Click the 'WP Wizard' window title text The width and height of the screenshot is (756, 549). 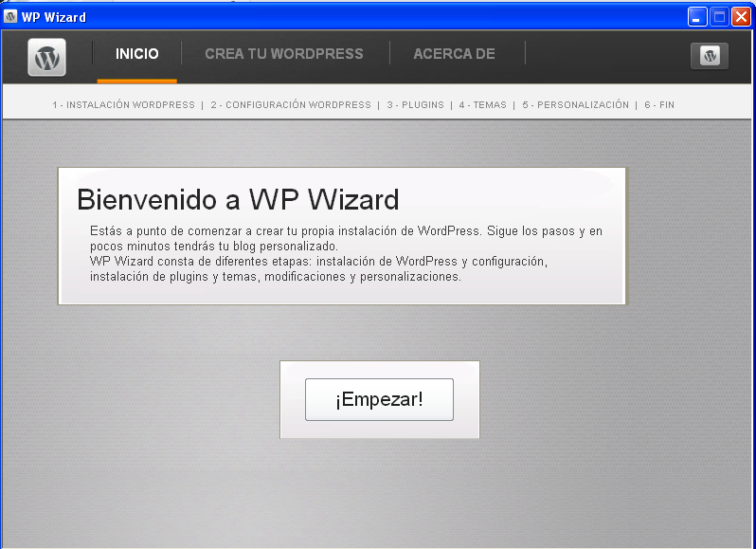coord(54,17)
